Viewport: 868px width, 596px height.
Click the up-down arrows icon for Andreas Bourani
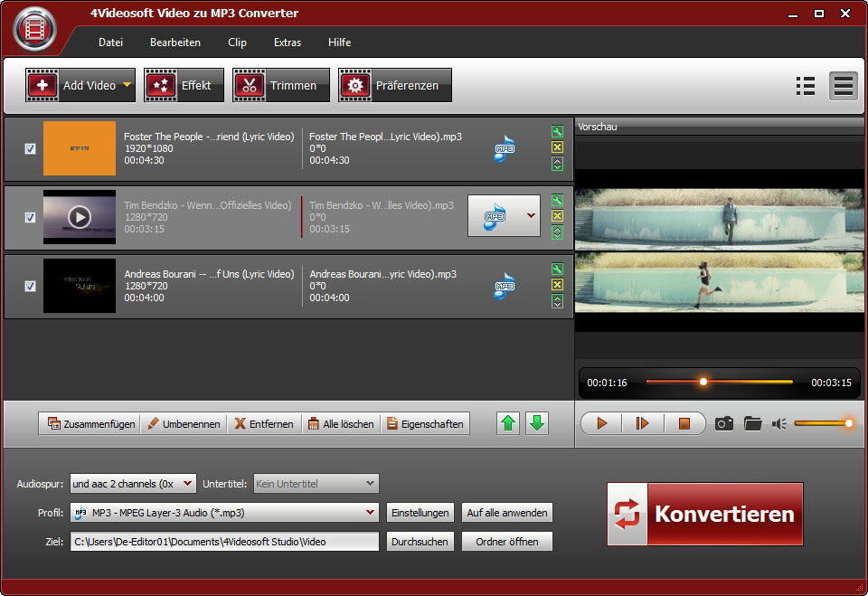tap(558, 301)
